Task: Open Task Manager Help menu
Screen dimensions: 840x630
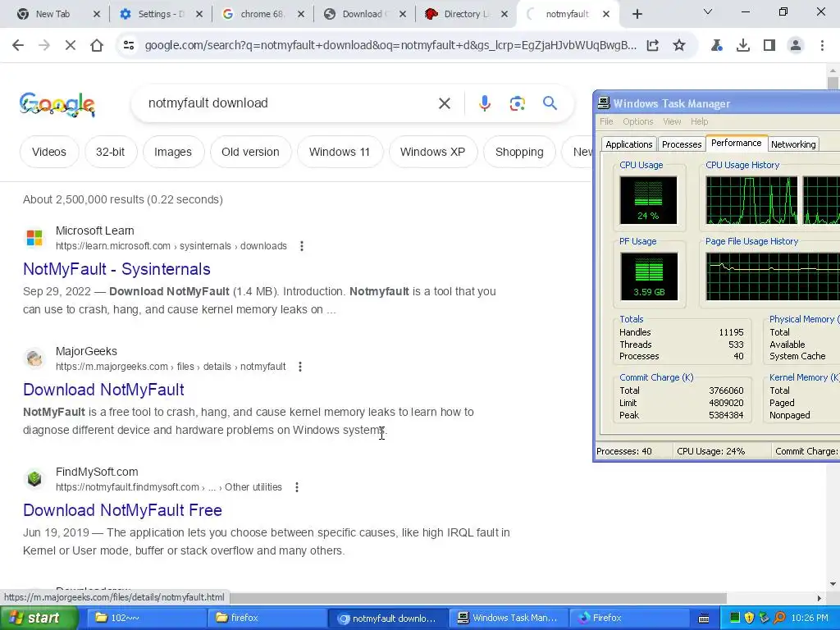Action: click(699, 121)
